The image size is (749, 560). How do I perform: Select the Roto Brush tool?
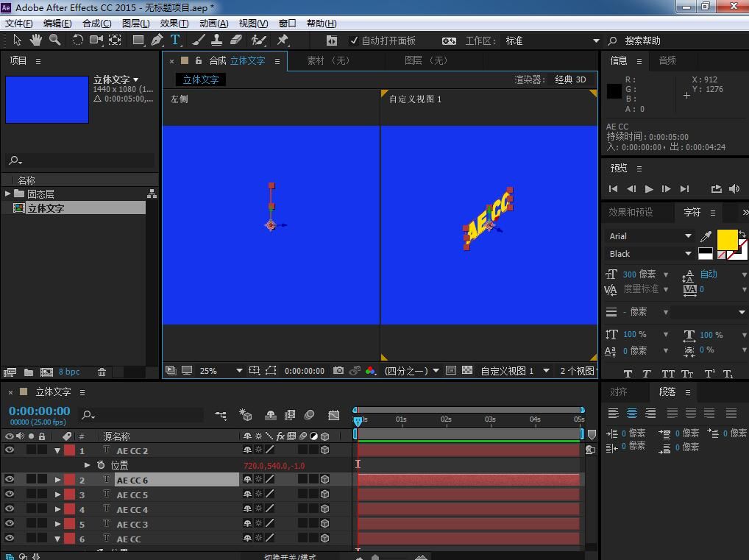[x=258, y=40]
